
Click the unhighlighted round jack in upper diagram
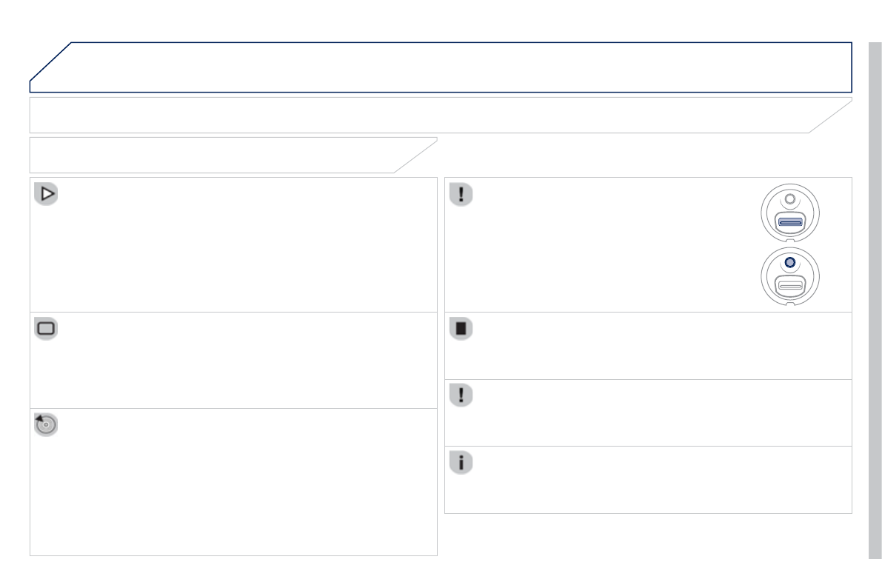coord(790,199)
